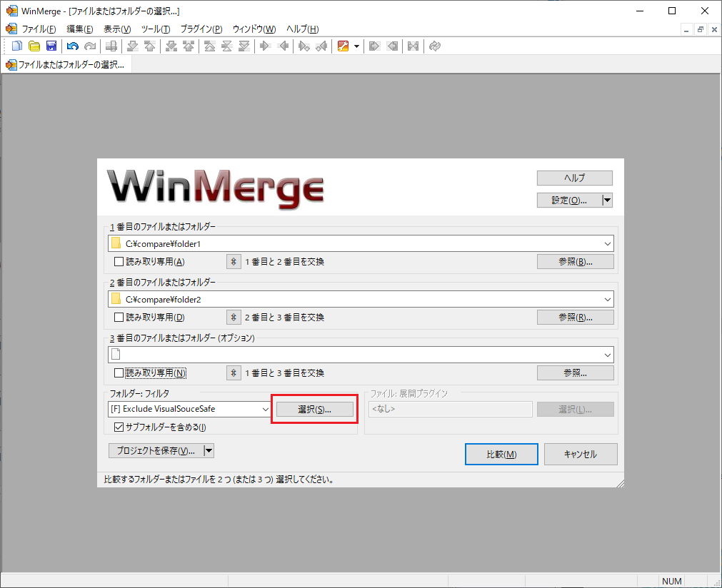Open the ヘルプ(H) menu in menu bar
The height and width of the screenshot is (588, 722).
pyautogui.click(x=303, y=29)
